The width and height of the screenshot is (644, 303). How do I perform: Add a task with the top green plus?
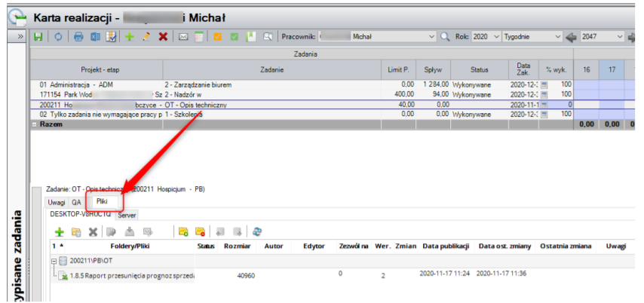[130, 36]
